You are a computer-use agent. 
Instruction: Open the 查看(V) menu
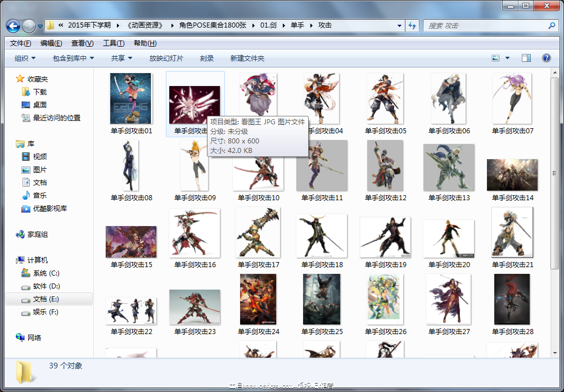[82, 43]
